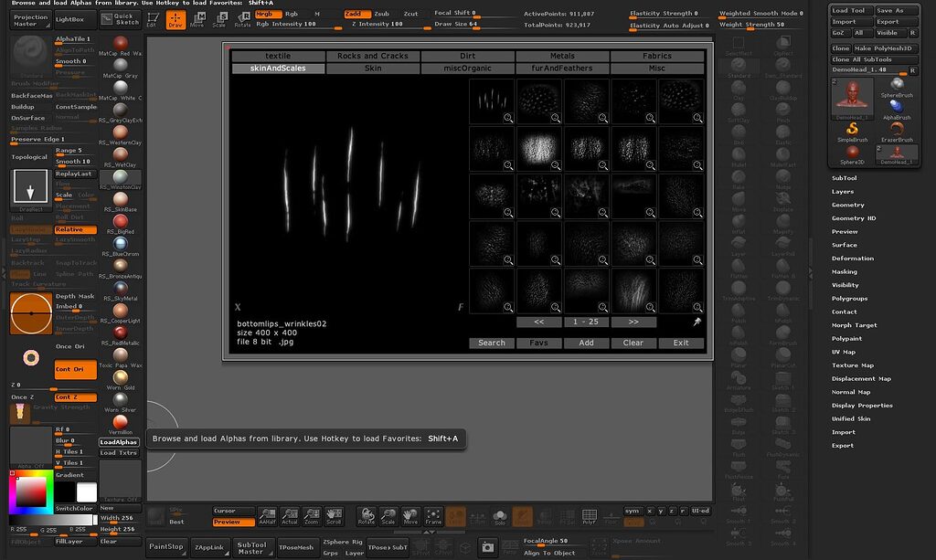The width and height of the screenshot is (936, 560).
Task: Click the Search button in the alpha library
Action: point(491,343)
